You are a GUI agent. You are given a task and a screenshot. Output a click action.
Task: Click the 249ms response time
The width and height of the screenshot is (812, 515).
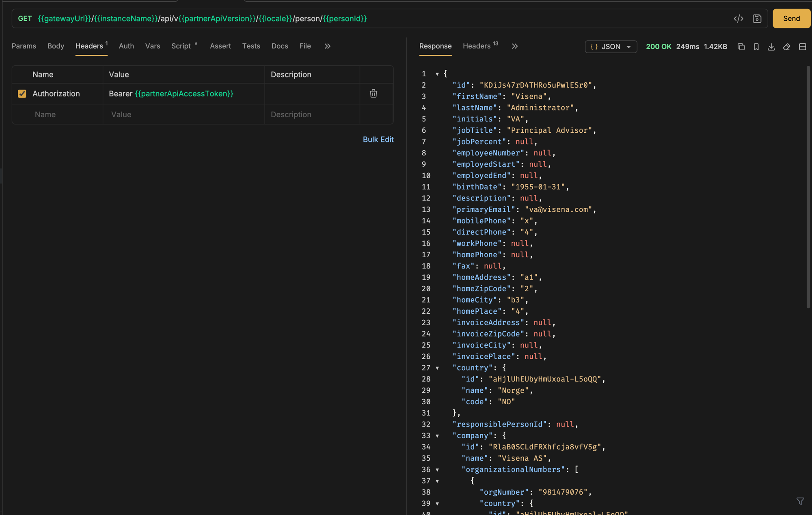[687, 47]
